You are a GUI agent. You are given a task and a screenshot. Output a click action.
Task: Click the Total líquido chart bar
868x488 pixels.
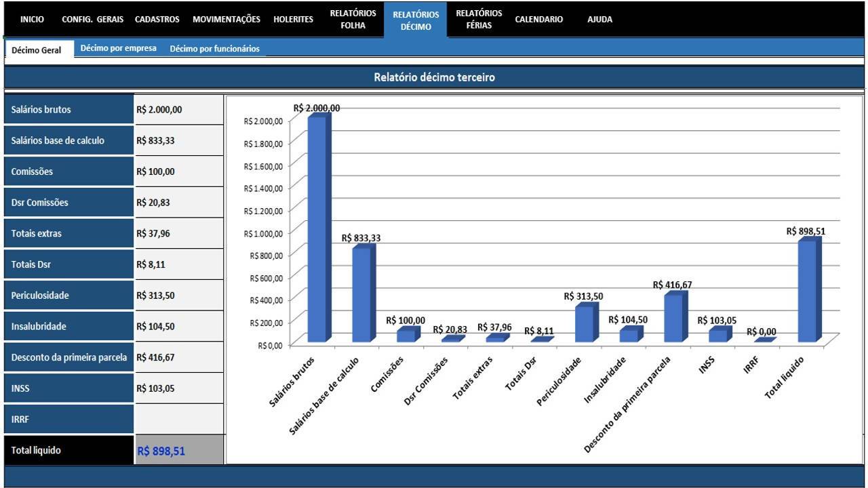click(809, 290)
